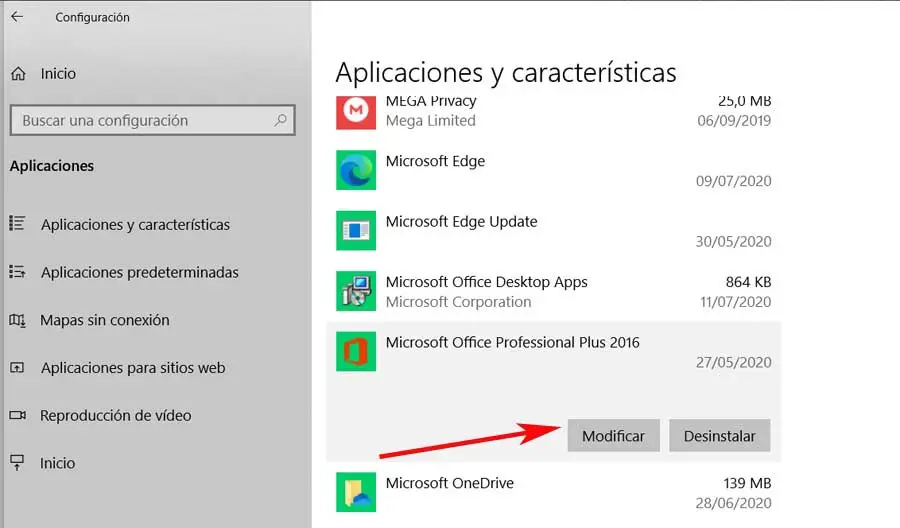This screenshot has width=900, height=528.
Task: Open Aplicaciones para sitios web
Action: (x=133, y=368)
